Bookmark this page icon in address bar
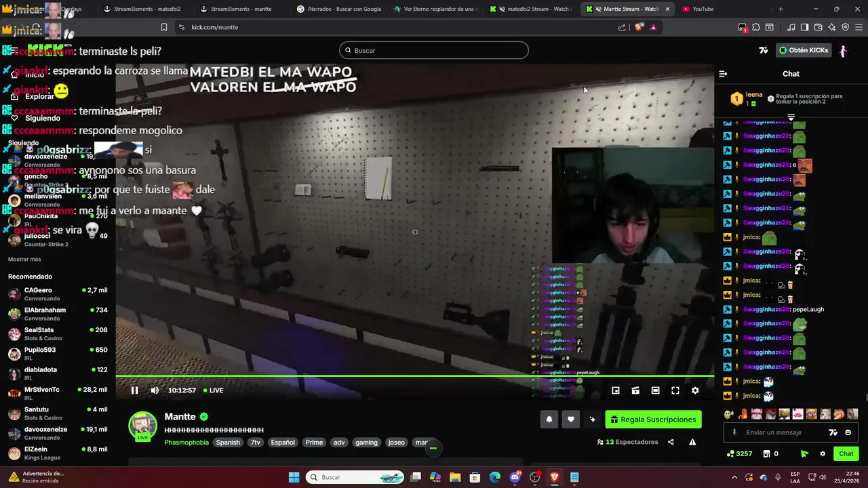The height and width of the screenshot is (488, 868). click(163, 27)
